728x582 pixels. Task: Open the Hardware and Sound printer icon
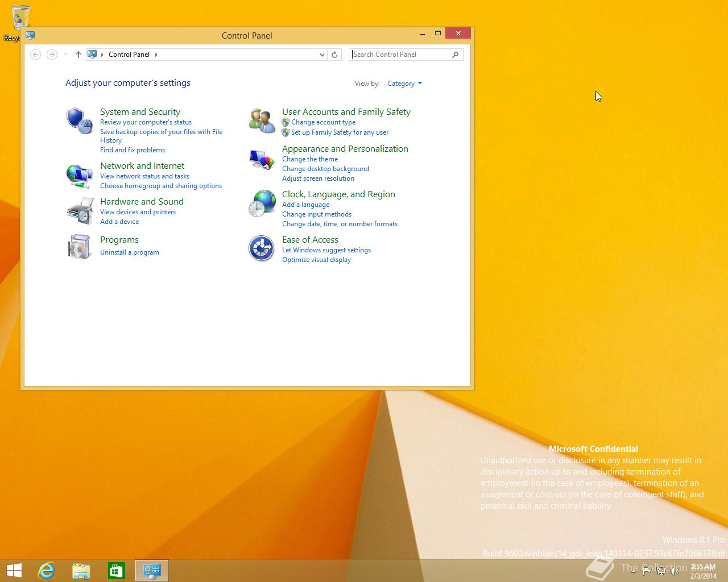point(79,211)
